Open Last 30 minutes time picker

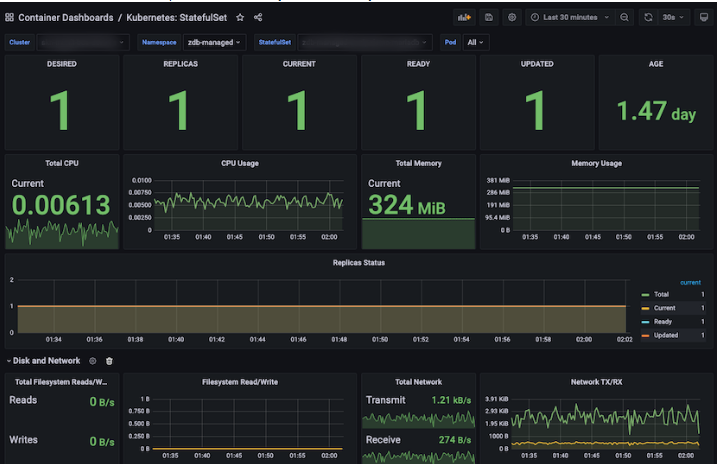[570, 17]
